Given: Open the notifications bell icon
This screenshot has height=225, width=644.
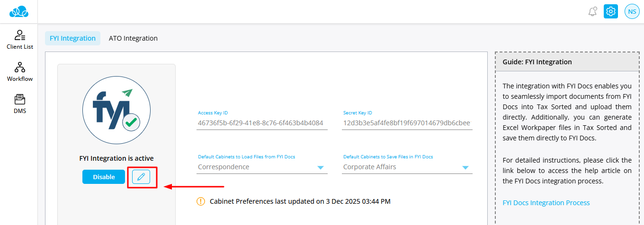Looking at the screenshot, I should pos(592,11).
